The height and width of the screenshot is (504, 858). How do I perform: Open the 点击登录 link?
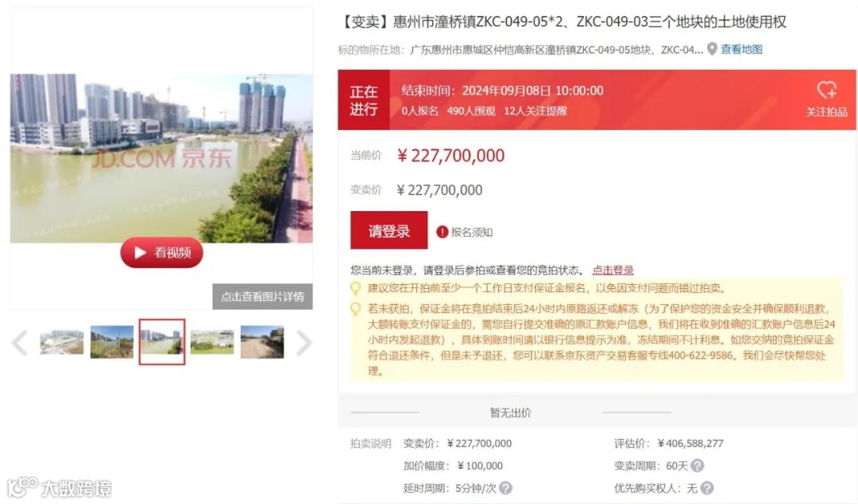(613, 270)
